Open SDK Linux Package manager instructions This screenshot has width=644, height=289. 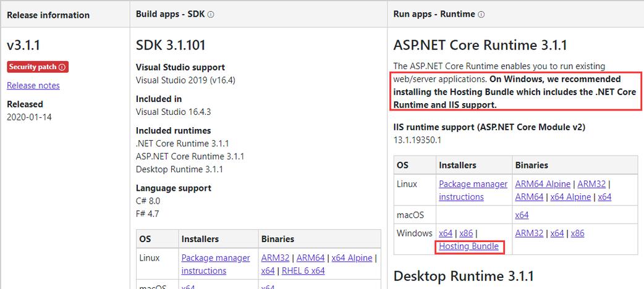pyautogui.click(x=216, y=264)
